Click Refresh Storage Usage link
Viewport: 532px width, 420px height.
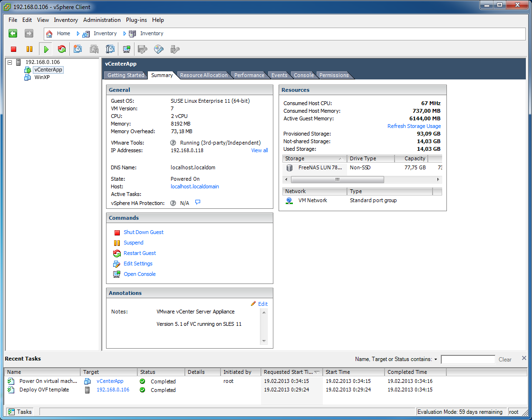click(x=414, y=127)
